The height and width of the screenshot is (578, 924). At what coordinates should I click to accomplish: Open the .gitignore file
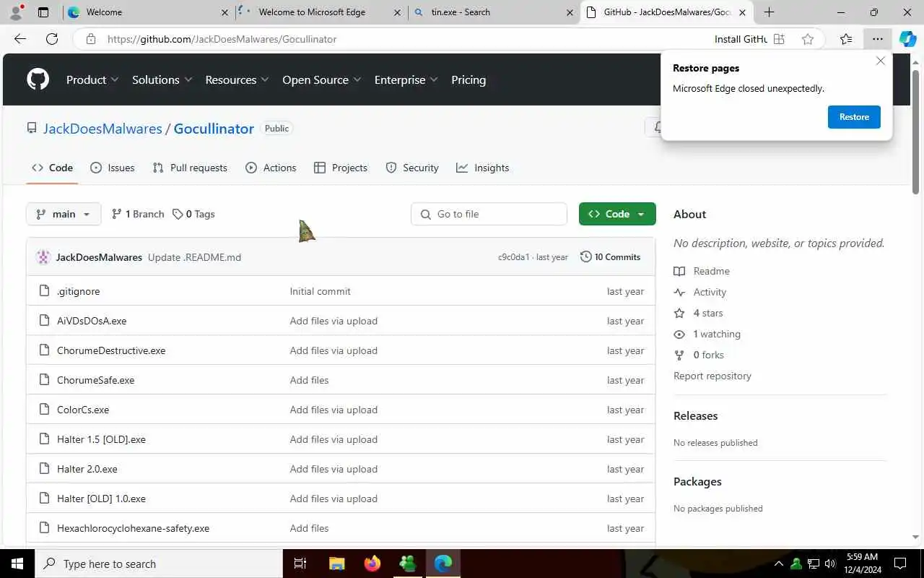click(79, 291)
